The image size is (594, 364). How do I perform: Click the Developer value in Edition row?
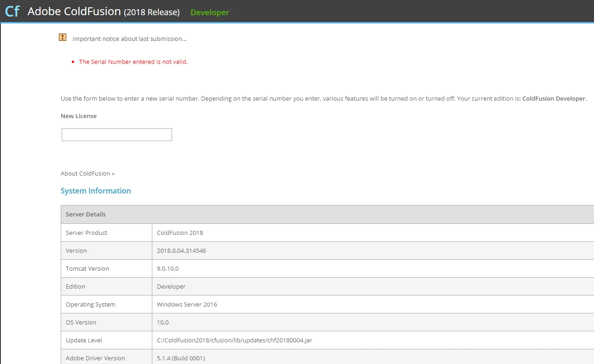[171, 286]
